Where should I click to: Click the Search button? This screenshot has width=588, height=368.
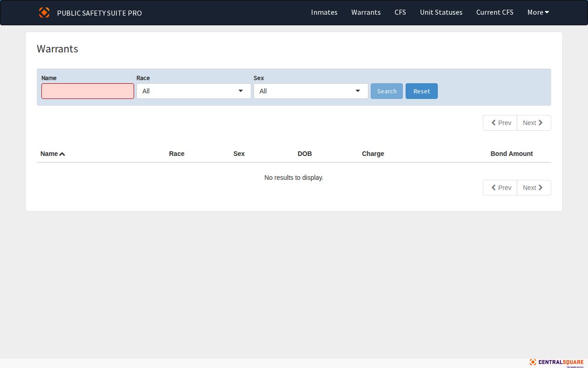(x=387, y=91)
